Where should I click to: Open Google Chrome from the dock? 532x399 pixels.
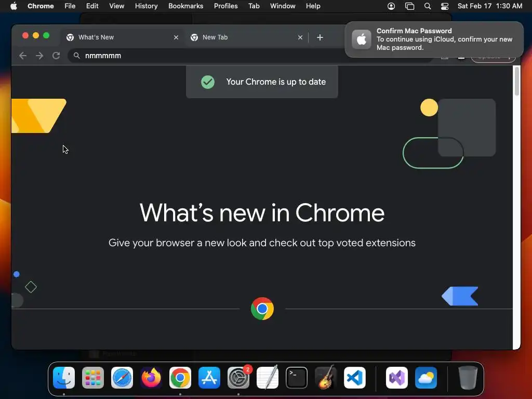click(180, 378)
